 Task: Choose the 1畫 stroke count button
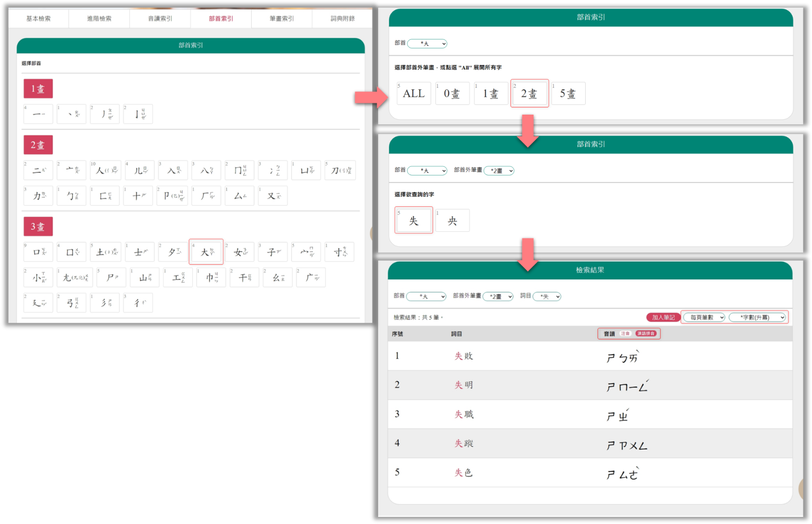491,93
